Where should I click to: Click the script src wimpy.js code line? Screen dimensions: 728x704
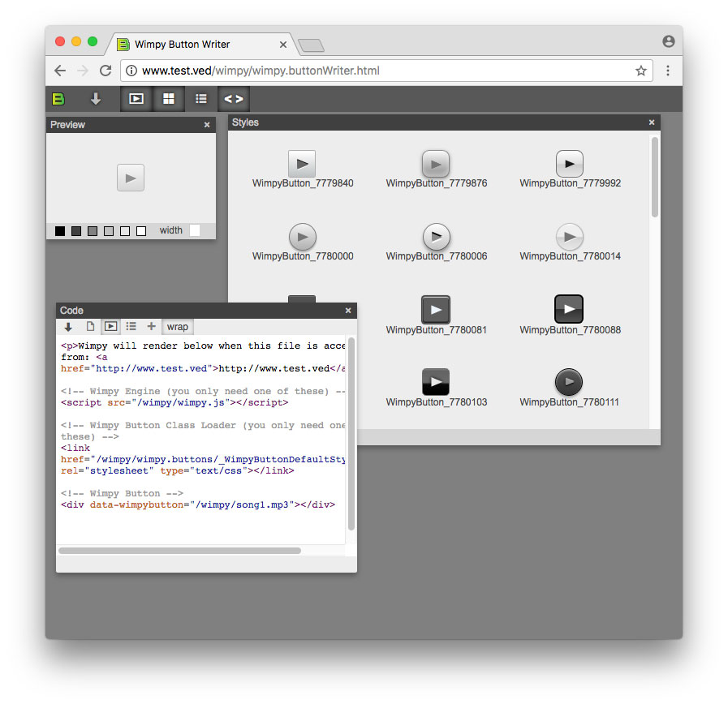174,402
